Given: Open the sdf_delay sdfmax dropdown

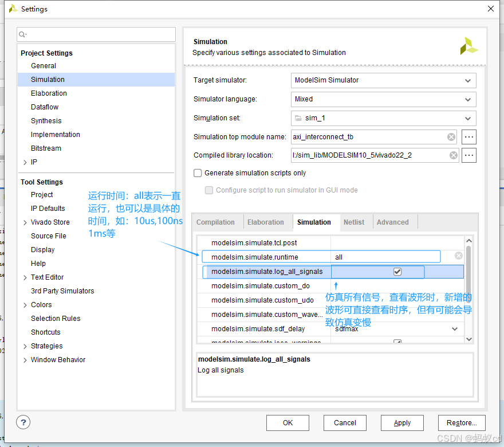Looking at the screenshot, I should tap(455, 328).
